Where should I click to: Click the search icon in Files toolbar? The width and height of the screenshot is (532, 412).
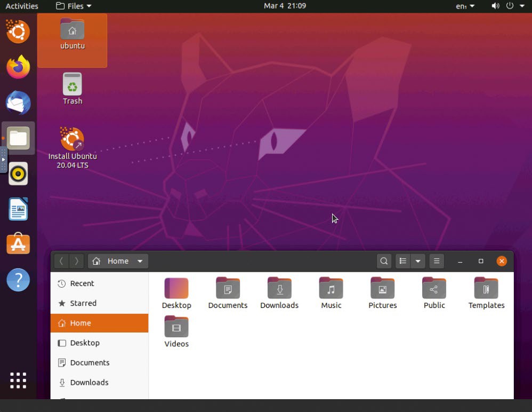[x=384, y=261]
